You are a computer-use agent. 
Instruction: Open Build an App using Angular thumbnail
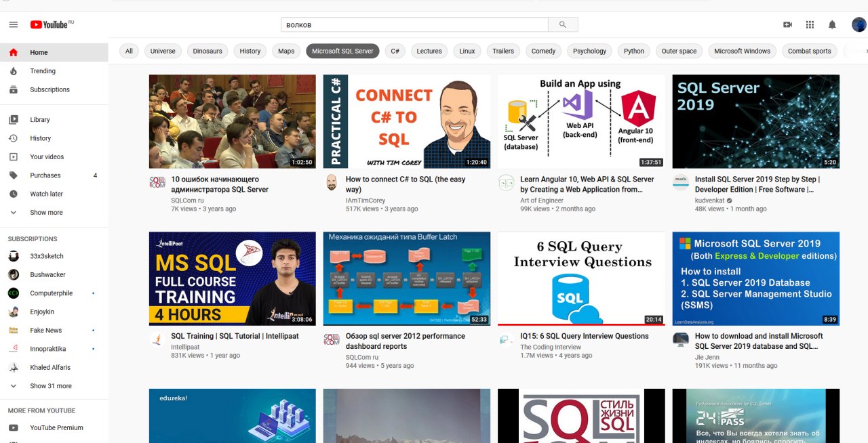coord(582,121)
